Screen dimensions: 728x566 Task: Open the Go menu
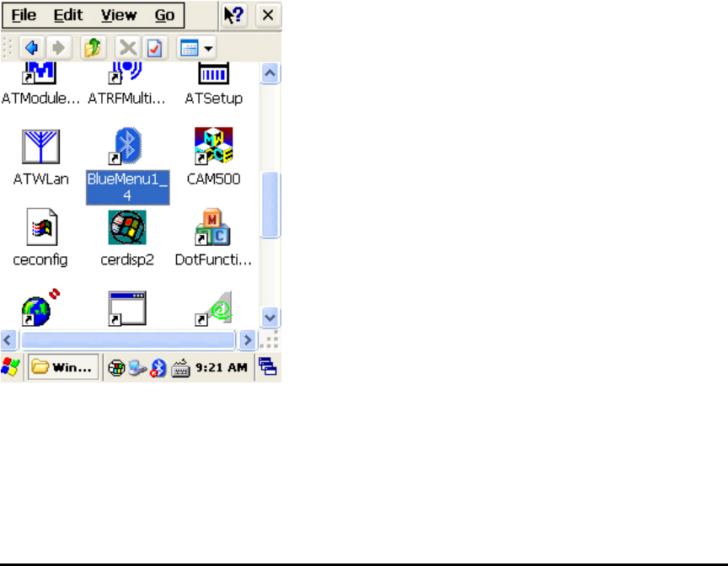pyautogui.click(x=164, y=15)
